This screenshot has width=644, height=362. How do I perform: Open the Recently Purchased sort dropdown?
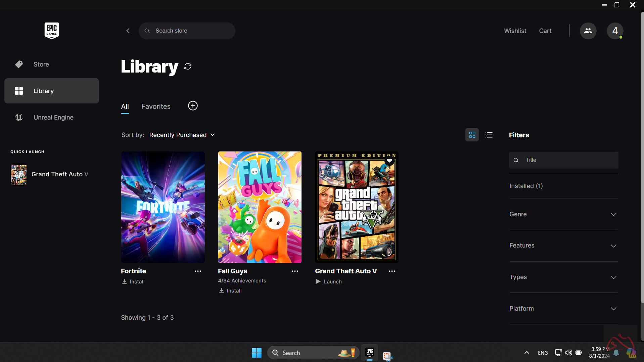182,135
